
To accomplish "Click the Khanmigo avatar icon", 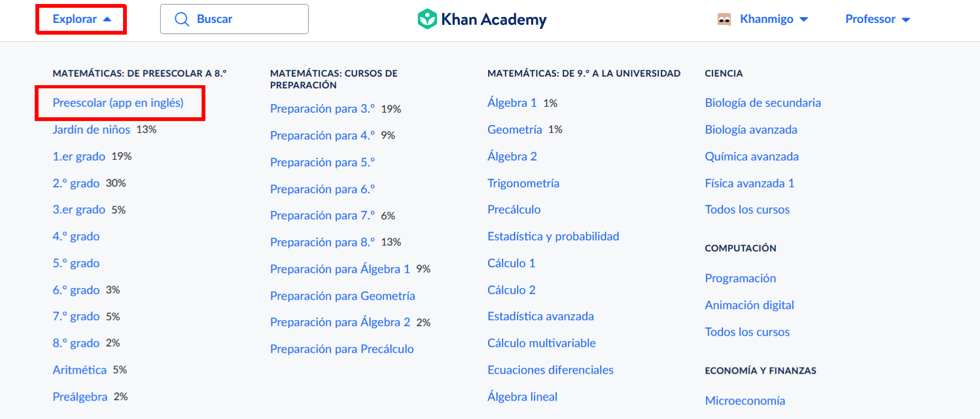I will pyautogui.click(x=724, y=19).
